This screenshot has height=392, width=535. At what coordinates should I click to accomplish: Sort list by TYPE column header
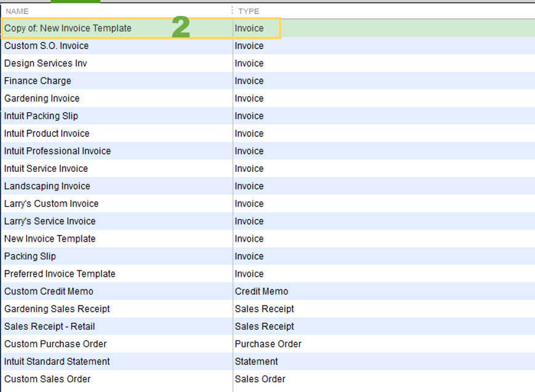(x=249, y=11)
